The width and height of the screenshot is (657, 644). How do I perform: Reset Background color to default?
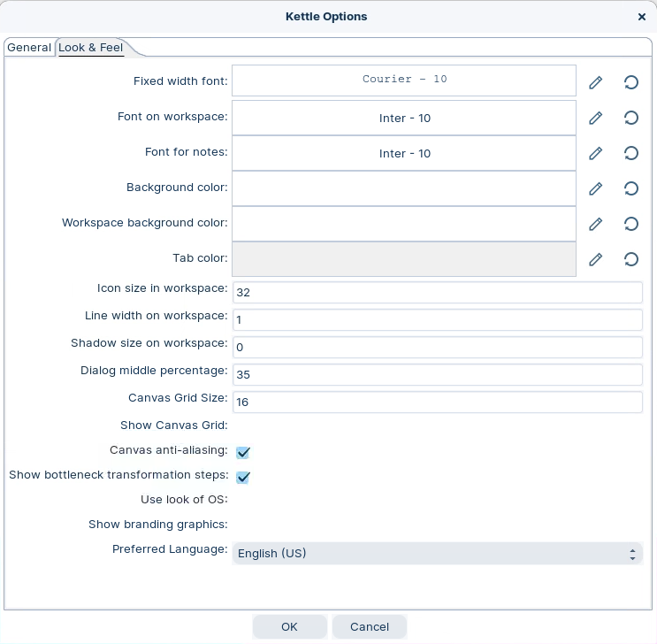pos(631,188)
